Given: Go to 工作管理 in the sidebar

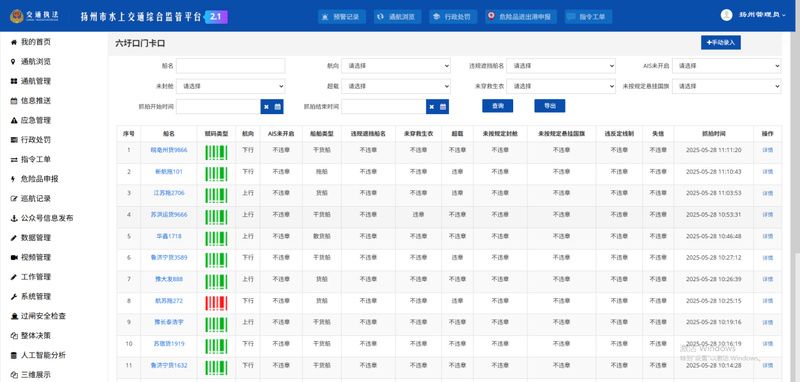Looking at the screenshot, I should click(x=36, y=277).
